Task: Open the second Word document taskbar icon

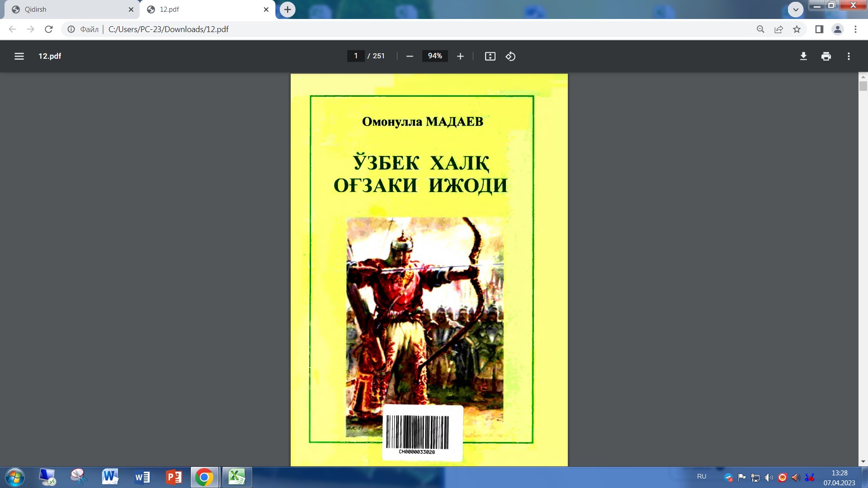Action: (x=142, y=477)
